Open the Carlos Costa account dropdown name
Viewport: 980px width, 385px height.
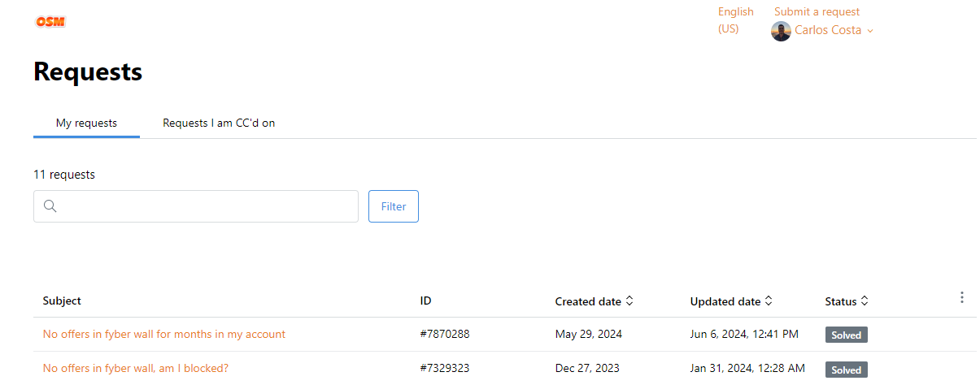coord(828,30)
